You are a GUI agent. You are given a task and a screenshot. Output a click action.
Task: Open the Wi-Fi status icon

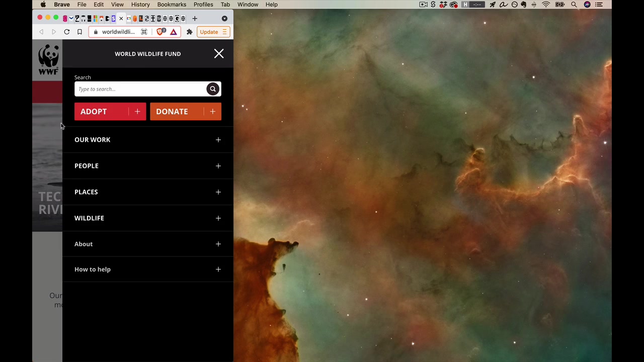(x=546, y=5)
